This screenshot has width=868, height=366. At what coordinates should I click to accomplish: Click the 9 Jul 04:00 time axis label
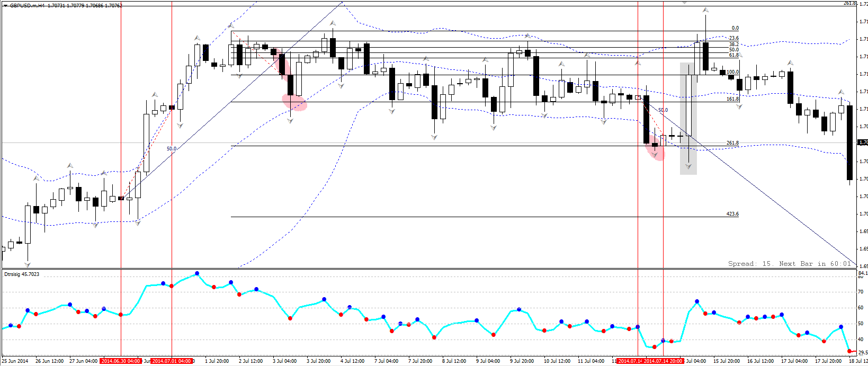pos(488,361)
